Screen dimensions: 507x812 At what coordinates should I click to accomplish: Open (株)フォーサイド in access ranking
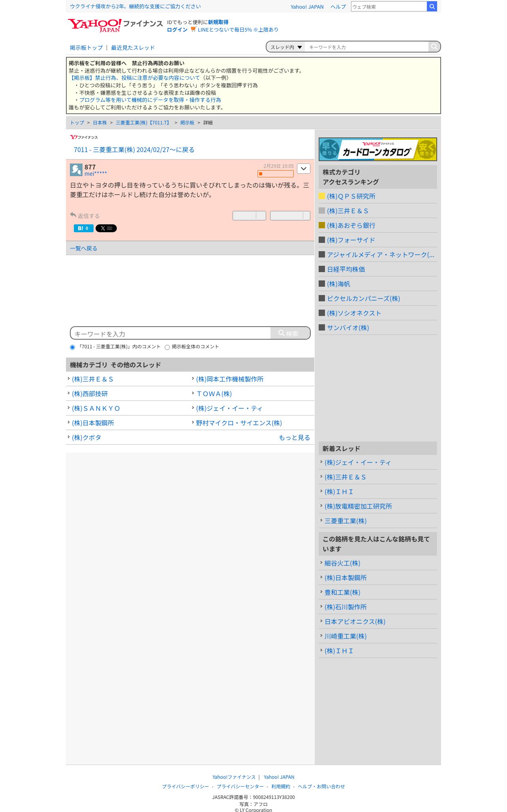point(351,240)
